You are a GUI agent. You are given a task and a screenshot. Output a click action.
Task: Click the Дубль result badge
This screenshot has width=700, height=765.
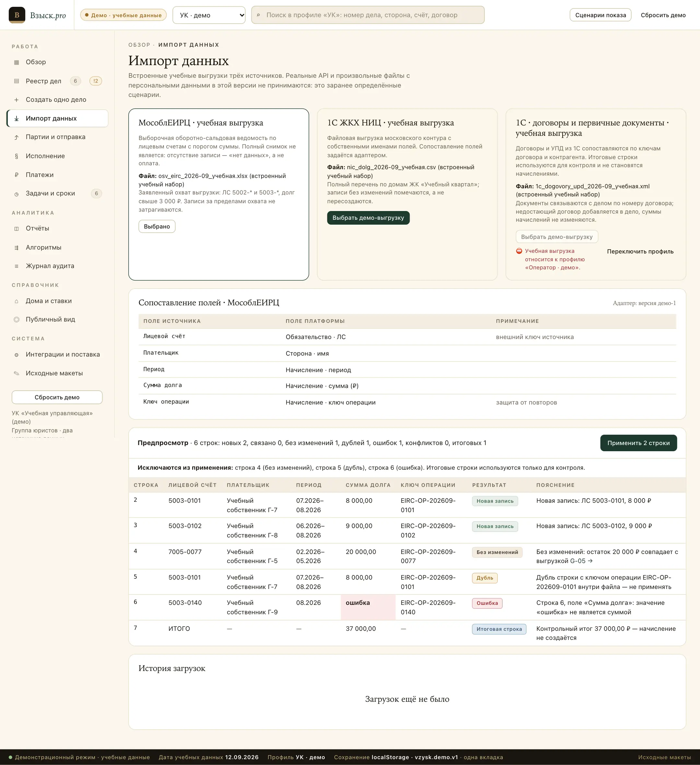[484, 578]
